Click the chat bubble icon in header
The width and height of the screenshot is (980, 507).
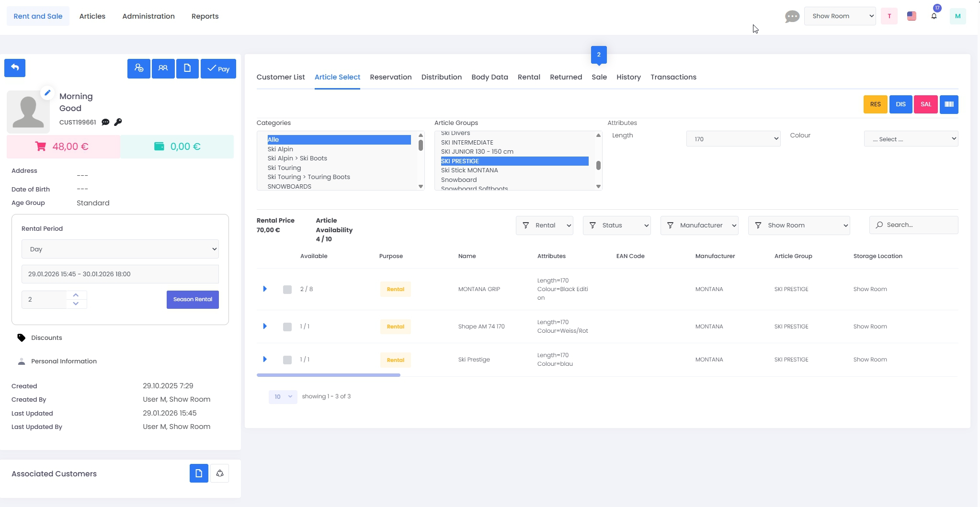[x=792, y=17]
